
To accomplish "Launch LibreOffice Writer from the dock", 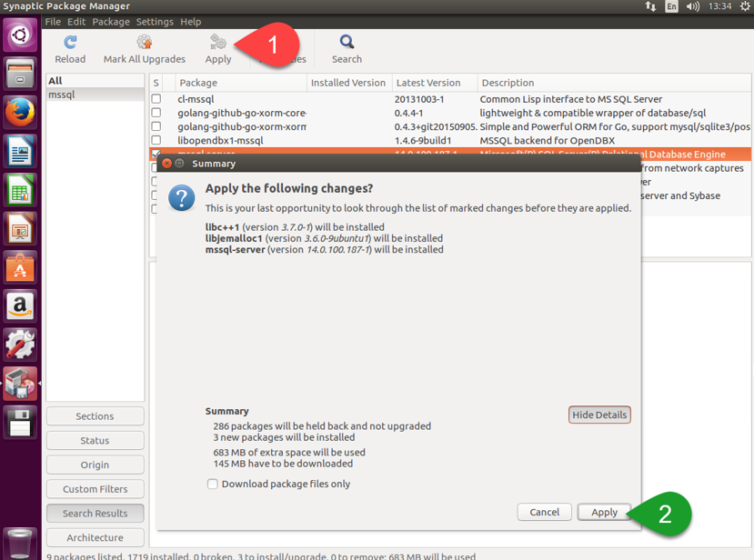I will pos(20,152).
